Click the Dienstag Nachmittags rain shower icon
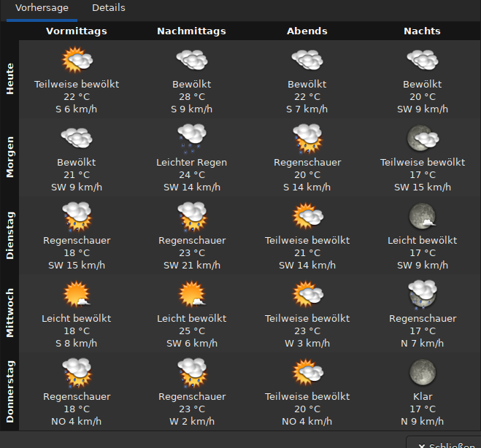Screen dimensions: 481x448 point(192,217)
